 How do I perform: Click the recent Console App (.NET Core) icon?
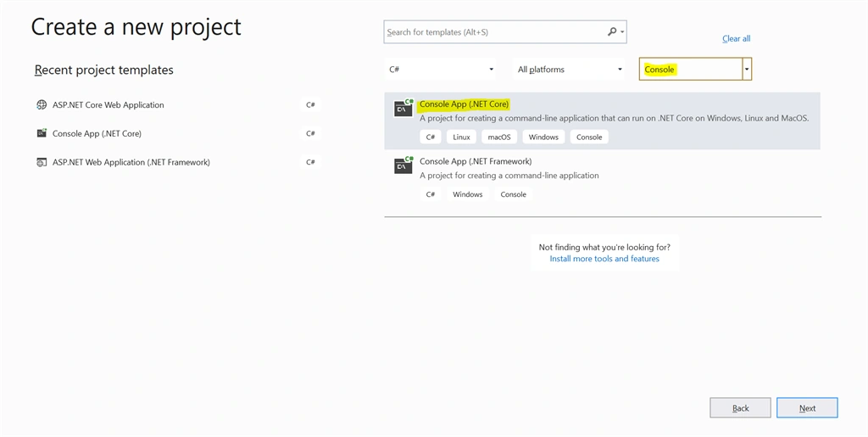coord(41,133)
